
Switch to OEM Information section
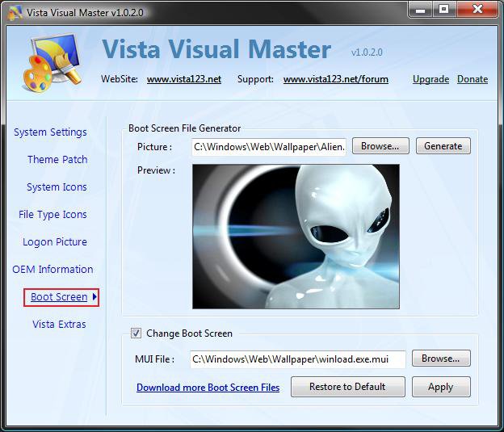52,269
